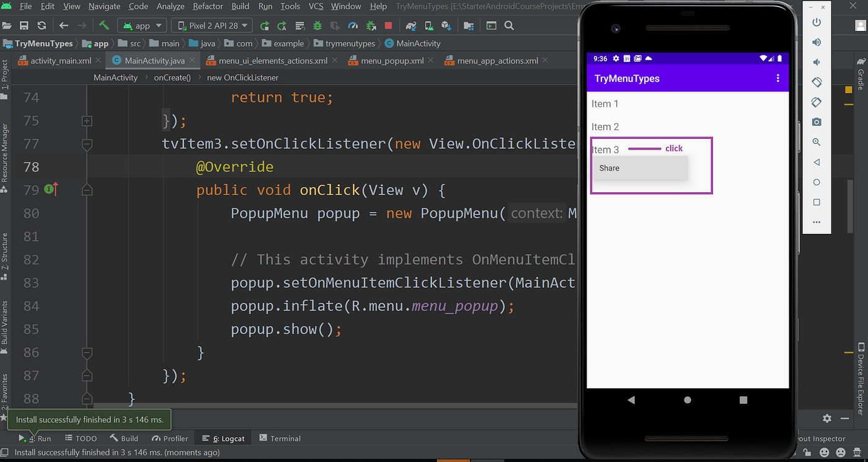Open the app module run configuration dropdown
Image resolution: width=868 pixels, height=462 pixels.
pos(141,25)
